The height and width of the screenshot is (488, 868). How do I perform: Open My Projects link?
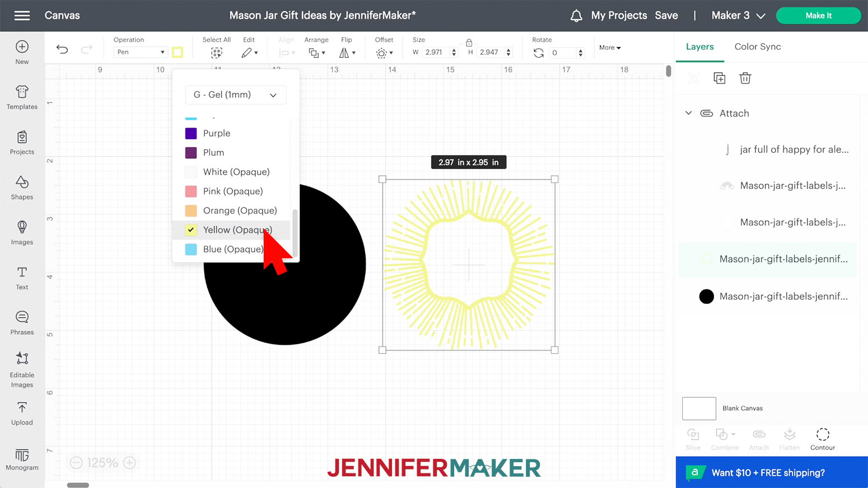pyautogui.click(x=619, y=16)
